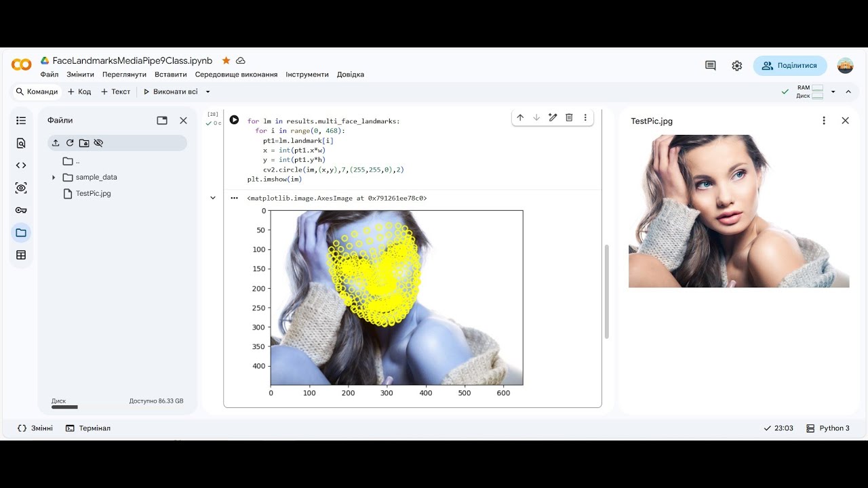The height and width of the screenshot is (488, 868).
Task: Expand the sample_data folder
Action: [x=54, y=177]
